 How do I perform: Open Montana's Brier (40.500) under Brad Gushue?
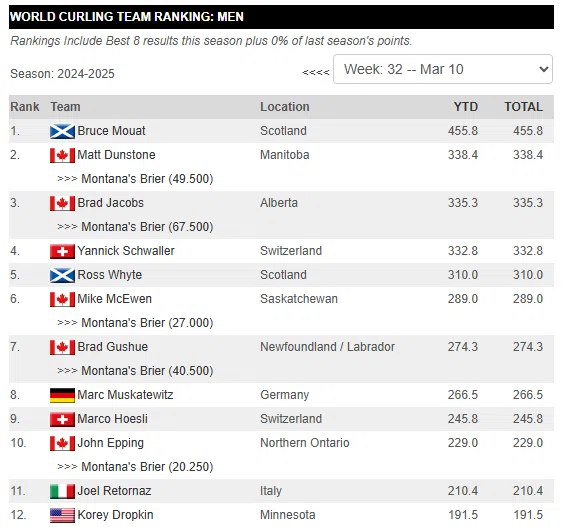[x=147, y=371]
